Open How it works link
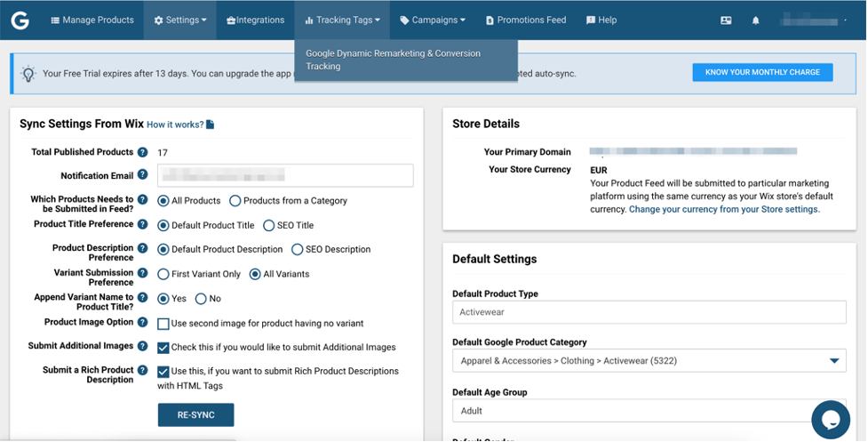The image size is (868, 442). [175, 125]
